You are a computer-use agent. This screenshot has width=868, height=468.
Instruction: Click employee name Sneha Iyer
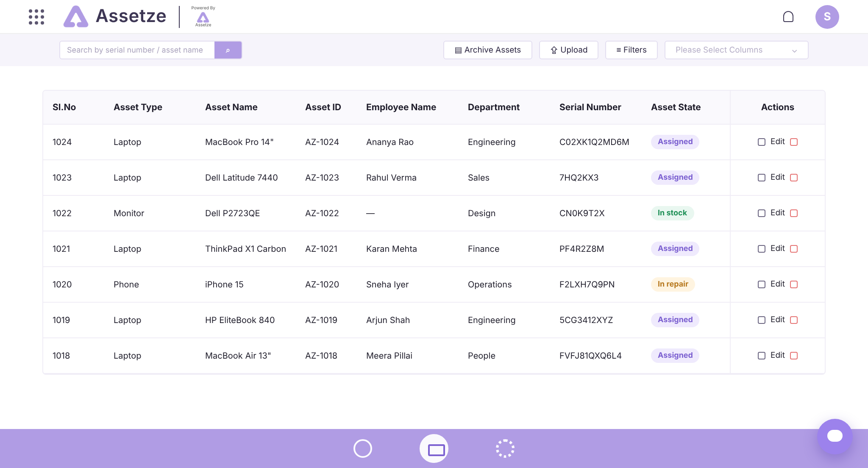[387, 284]
